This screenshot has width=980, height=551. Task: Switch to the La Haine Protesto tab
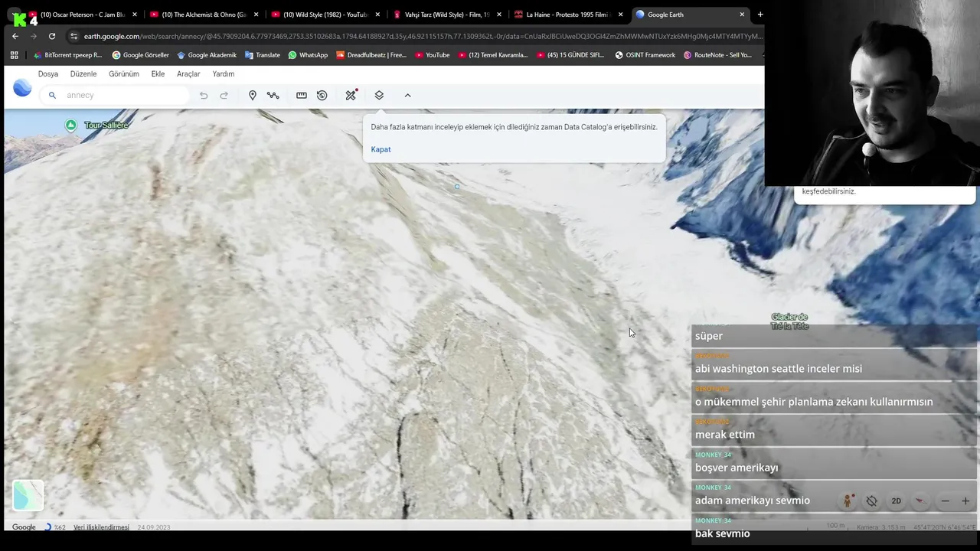pos(568,15)
